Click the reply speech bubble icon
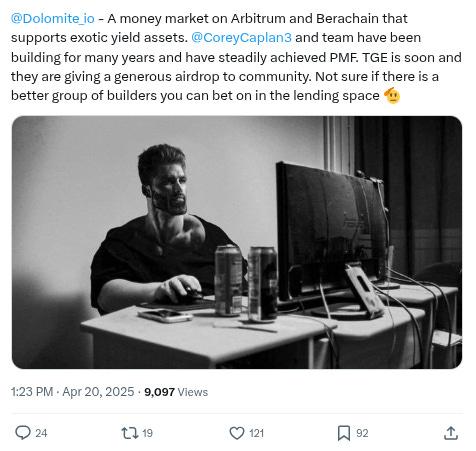 pyautogui.click(x=23, y=433)
